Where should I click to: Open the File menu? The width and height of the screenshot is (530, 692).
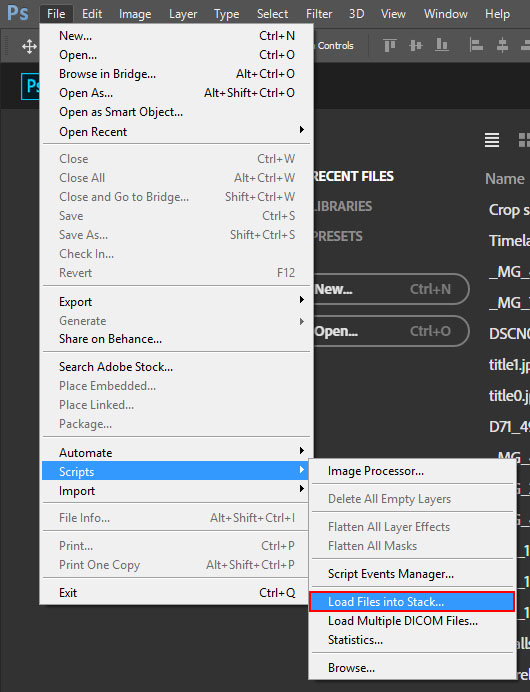point(56,14)
